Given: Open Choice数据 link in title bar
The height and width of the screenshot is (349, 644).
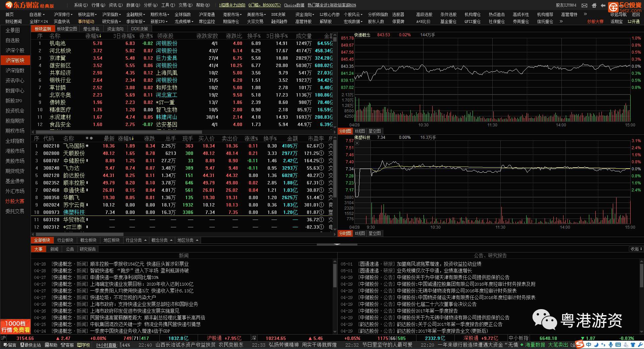Looking at the screenshot, I should pos(294,5).
